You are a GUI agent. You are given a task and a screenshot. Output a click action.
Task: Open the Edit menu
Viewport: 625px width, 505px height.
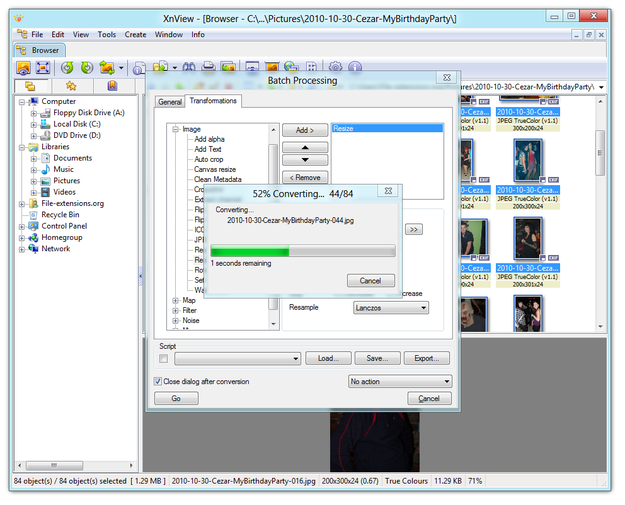(58, 35)
